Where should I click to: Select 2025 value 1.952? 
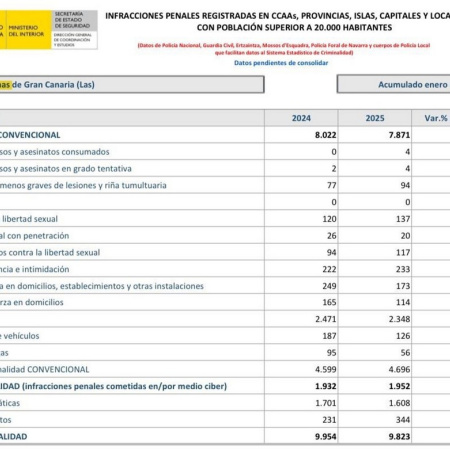click(x=399, y=386)
